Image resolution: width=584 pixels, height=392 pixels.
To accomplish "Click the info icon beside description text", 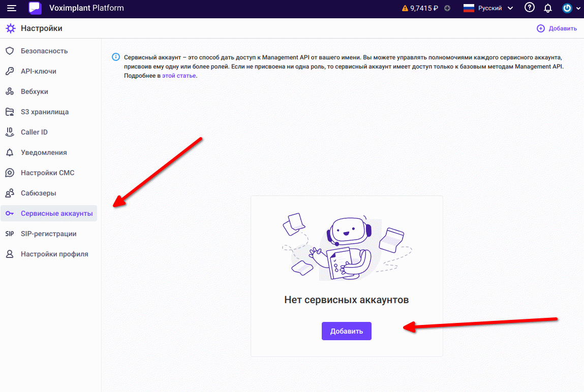I will coord(116,57).
